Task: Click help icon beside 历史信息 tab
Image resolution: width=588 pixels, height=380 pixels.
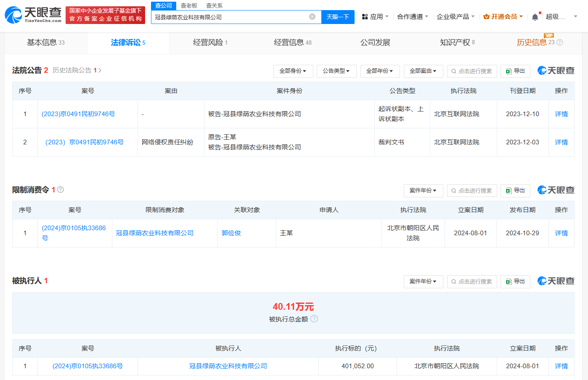Action: coord(559,43)
